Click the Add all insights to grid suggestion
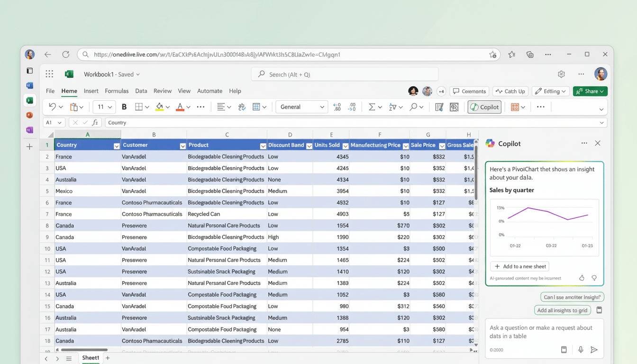This screenshot has width=637, height=364. point(563,310)
